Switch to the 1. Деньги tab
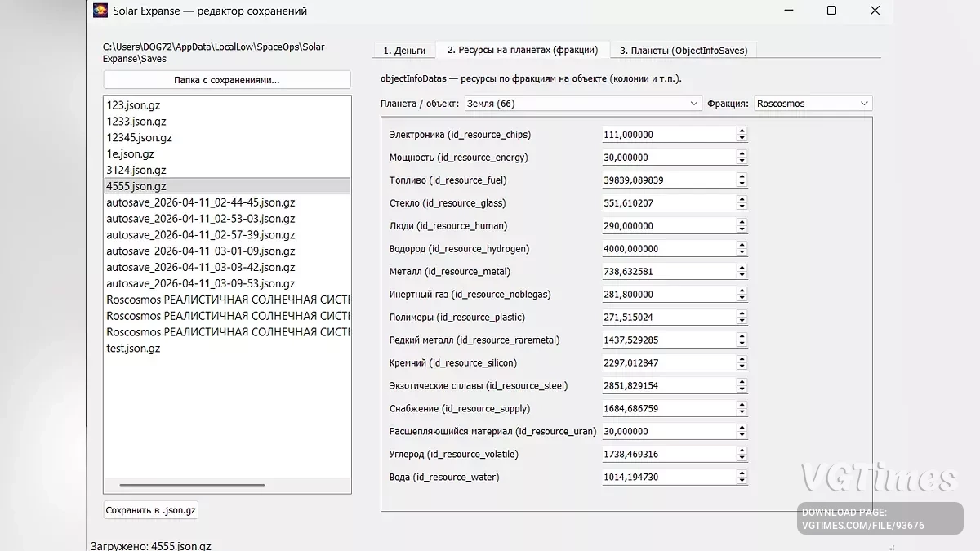This screenshot has width=980, height=551. pyautogui.click(x=404, y=51)
